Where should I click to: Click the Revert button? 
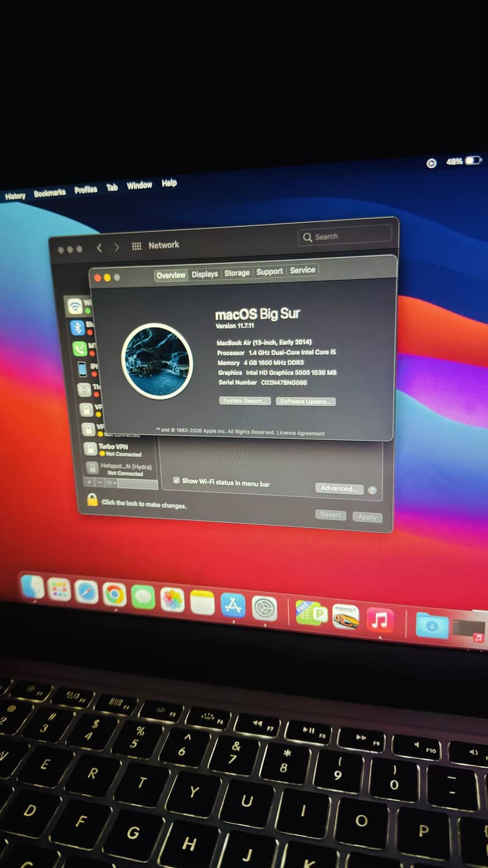331,515
